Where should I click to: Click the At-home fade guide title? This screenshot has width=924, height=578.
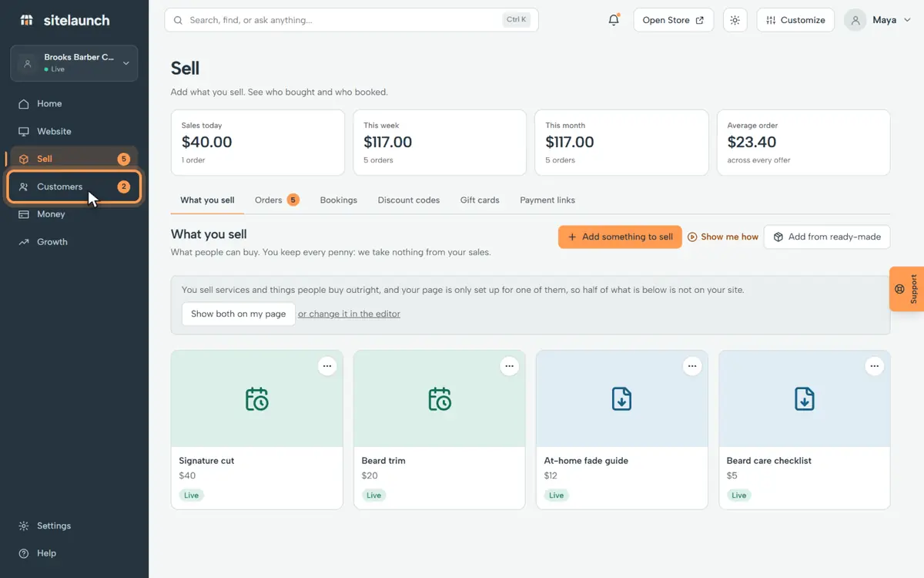point(586,461)
